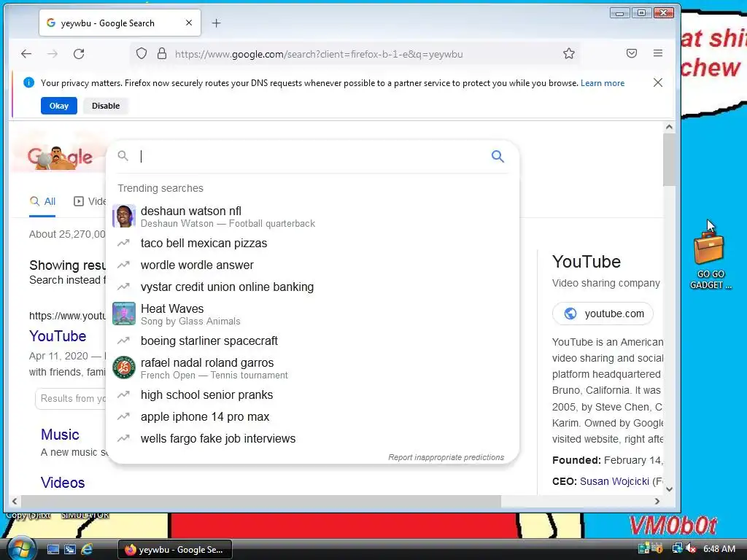Click the padlock site security icon
Viewport: 747px width, 560px height.
tap(162, 53)
